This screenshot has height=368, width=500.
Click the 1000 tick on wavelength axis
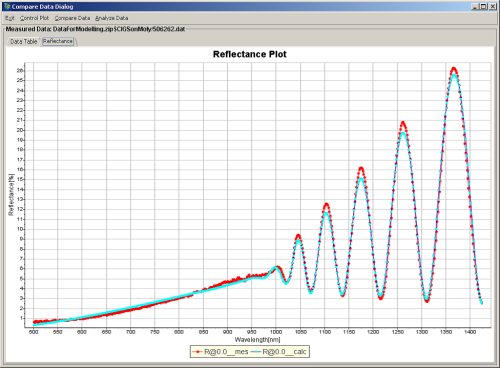pyautogui.click(x=276, y=332)
